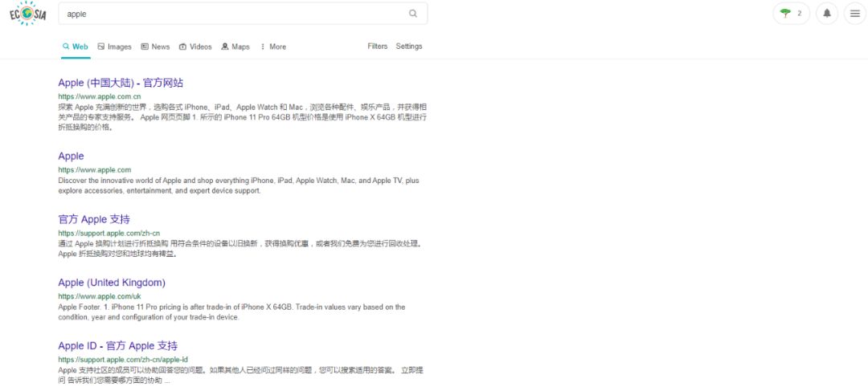Open the hamburger main menu
This screenshot has height=387, width=868.
[x=855, y=14]
